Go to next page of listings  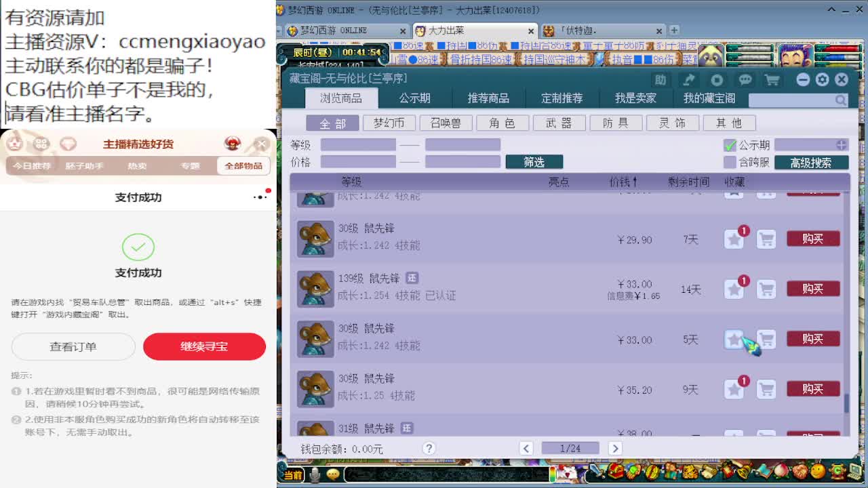pos(615,448)
